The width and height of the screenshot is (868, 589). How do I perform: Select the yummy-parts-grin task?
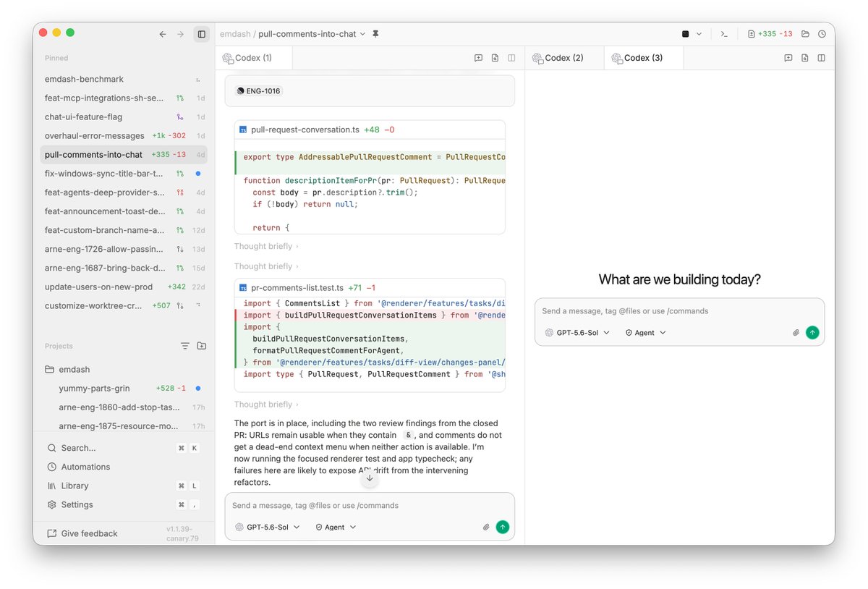(124, 389)
